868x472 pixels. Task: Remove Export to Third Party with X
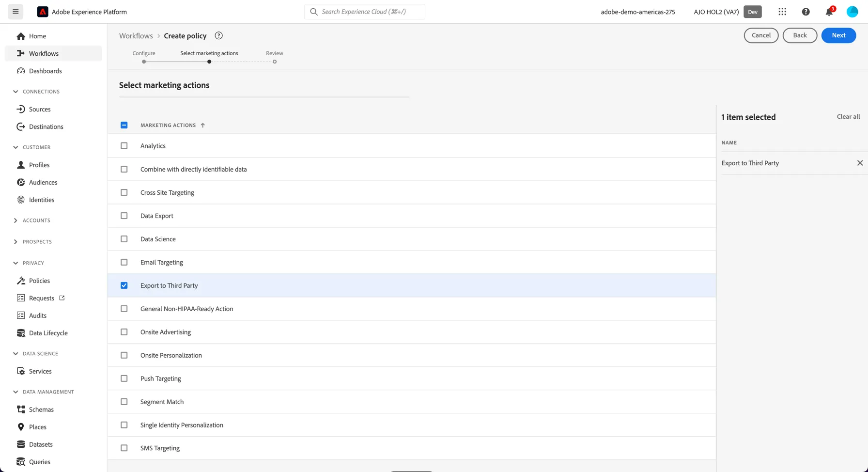[860, 163]
